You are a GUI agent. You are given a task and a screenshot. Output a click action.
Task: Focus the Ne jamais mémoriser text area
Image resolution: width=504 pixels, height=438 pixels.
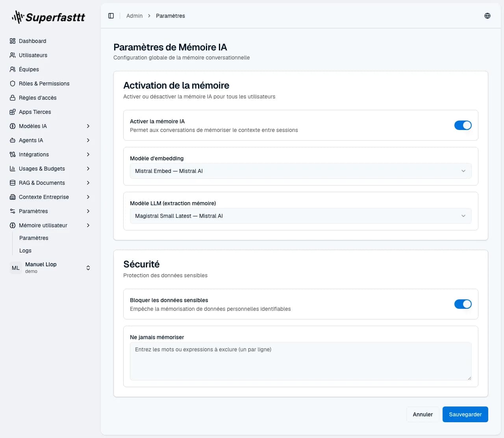[300, 361]
